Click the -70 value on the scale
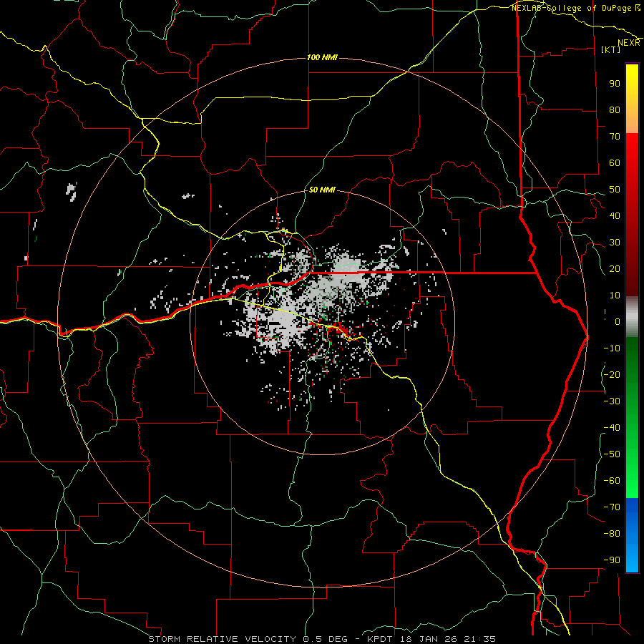 (612, 507)
